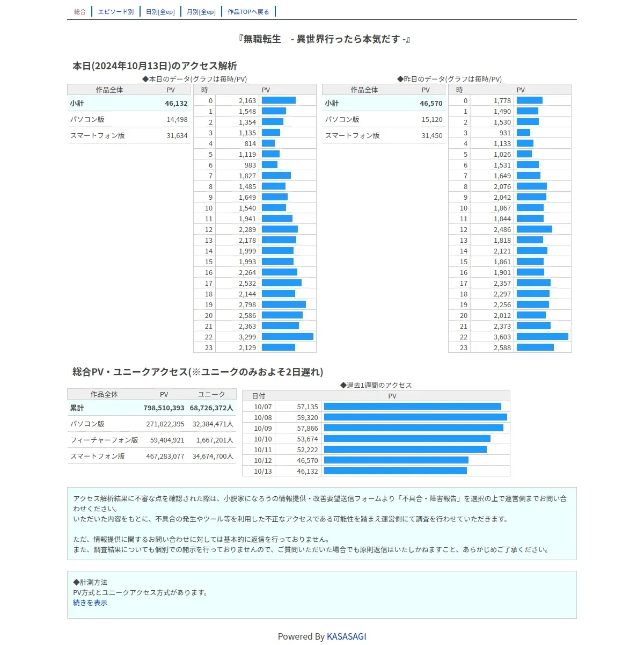644x645 pixels.
Task: Click the ◆本日のデータ caption
Action: (x=195, y=79)
